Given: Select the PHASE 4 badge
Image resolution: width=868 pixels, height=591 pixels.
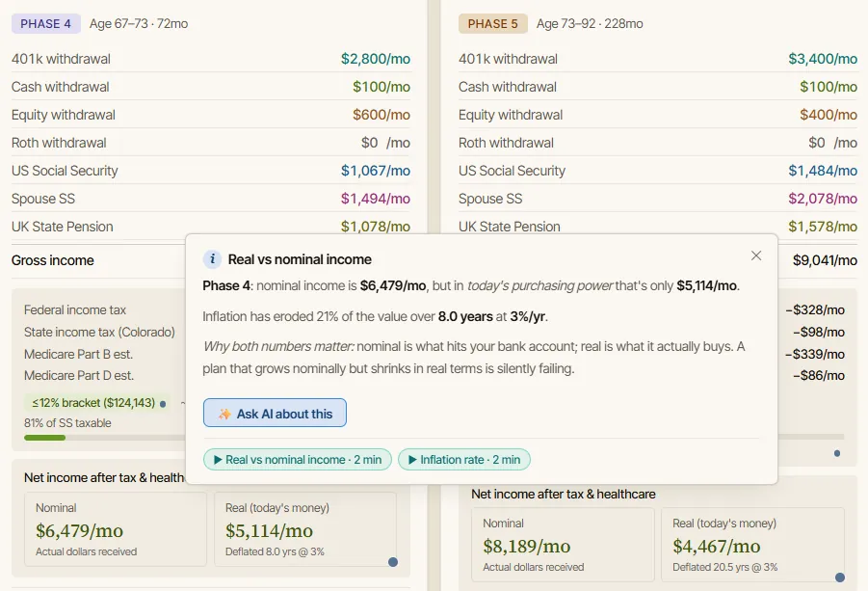Looking at the screenshot, I should point(45,24).
